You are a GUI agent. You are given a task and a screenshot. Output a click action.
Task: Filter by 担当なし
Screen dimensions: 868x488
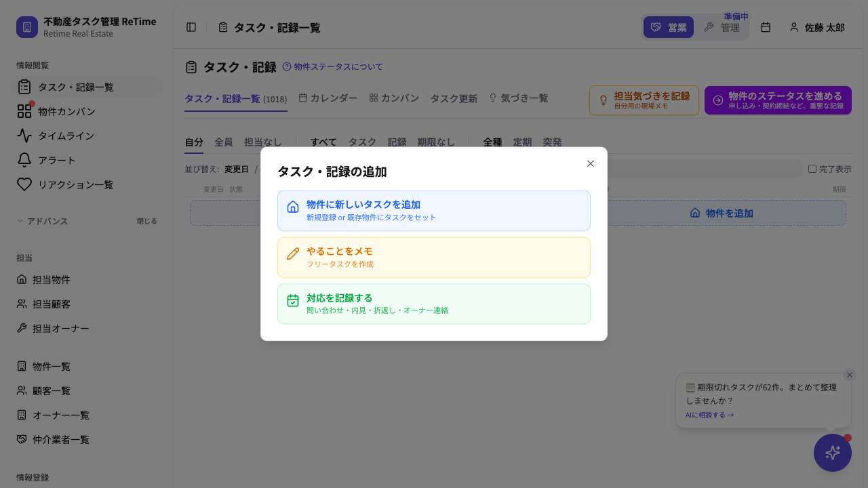pos(263,142)
